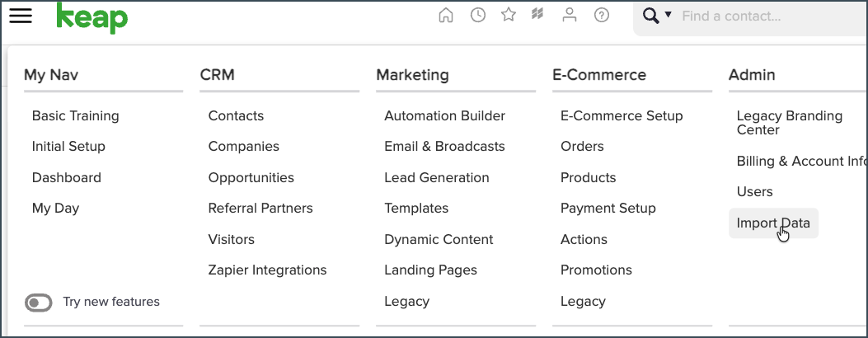The image size is (868, 338).
Task: Open Payment Setup
Action: coord(608,209)
